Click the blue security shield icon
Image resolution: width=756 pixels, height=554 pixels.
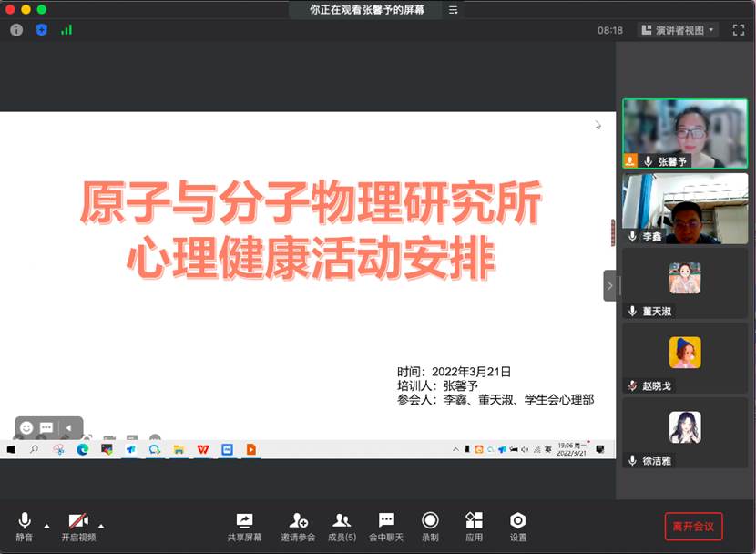(41, 30)
